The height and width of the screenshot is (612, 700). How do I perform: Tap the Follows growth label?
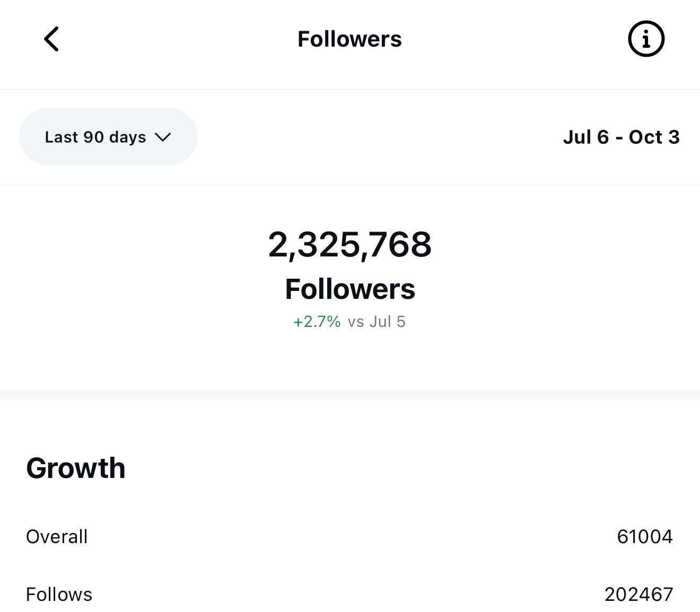point(59,595)
